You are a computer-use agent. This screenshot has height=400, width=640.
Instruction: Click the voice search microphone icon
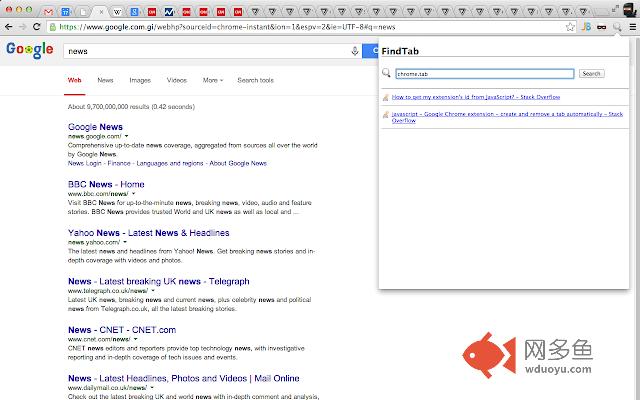355,50
